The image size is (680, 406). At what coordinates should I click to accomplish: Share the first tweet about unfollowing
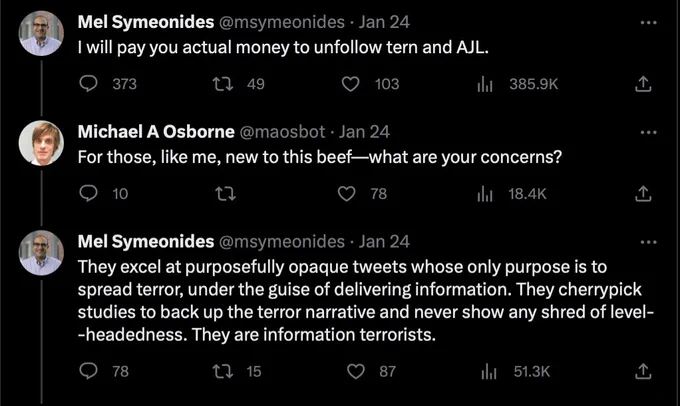(x=643, y=84)
